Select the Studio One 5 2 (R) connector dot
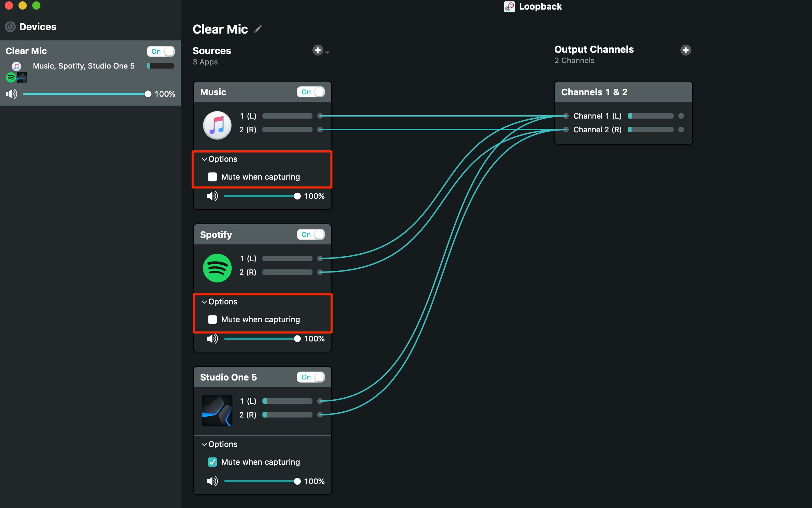Viewport: 812px width, 508px height. (x=320, y=415)
